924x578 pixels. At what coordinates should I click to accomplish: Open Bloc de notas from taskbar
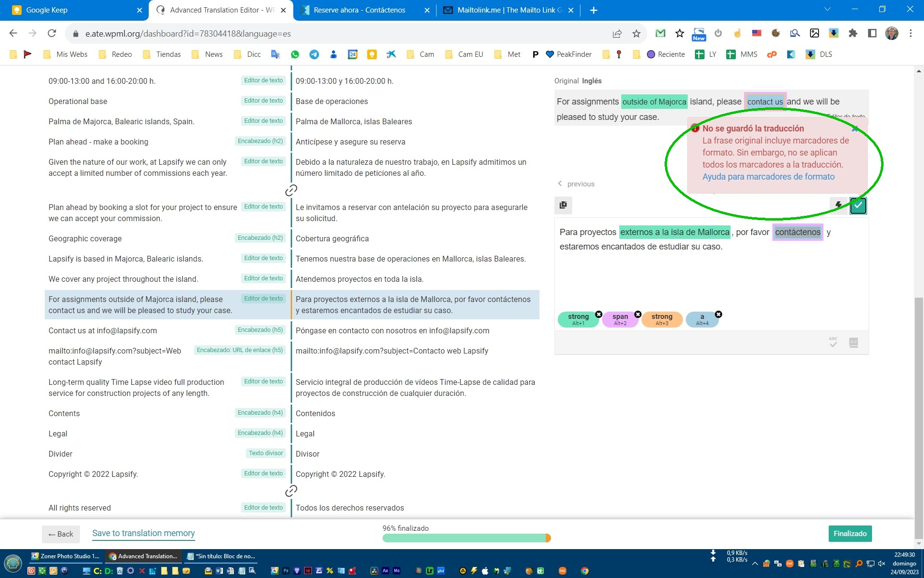click(221, 556)
